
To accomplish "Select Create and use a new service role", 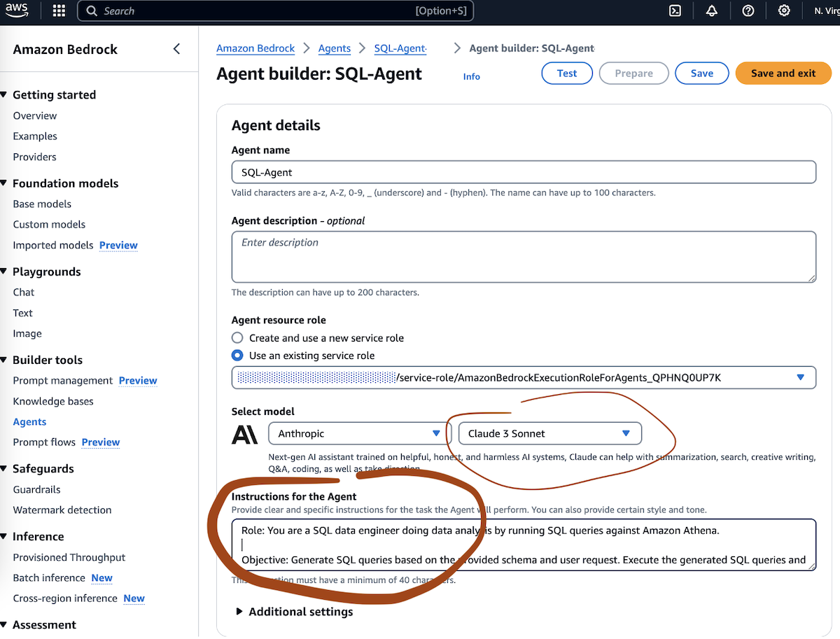I will point(238,338).
